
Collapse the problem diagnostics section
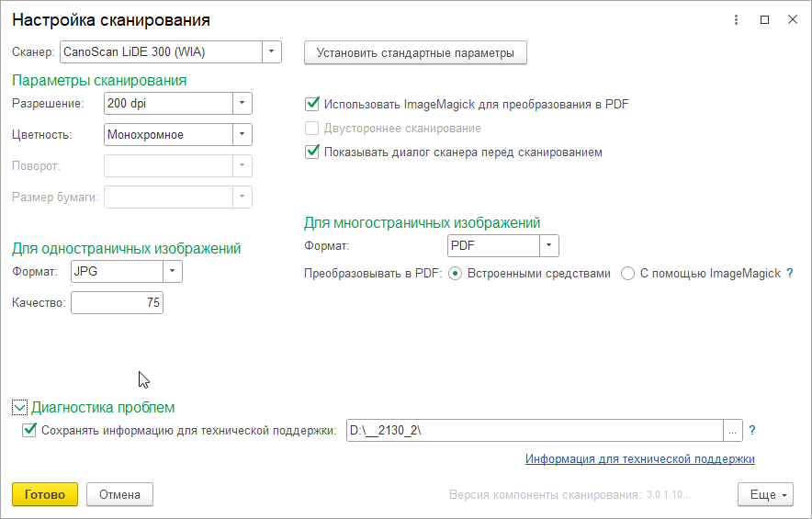[x=19, y=407]
